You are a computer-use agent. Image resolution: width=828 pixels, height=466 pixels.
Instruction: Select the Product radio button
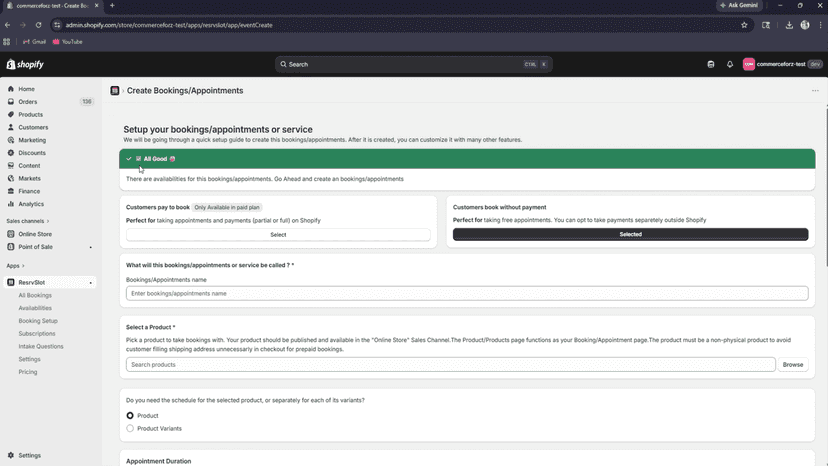[x=130, y=416]
